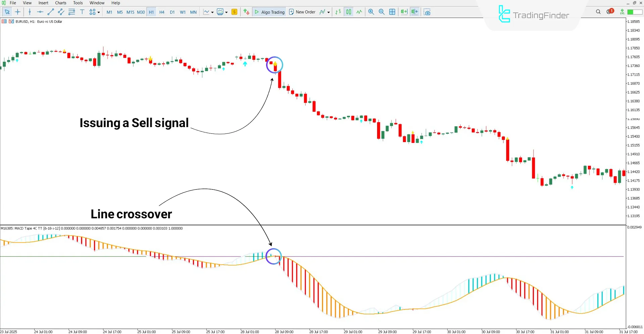
Task: Select the Text annotation tool
Action: tap(82, 12)
